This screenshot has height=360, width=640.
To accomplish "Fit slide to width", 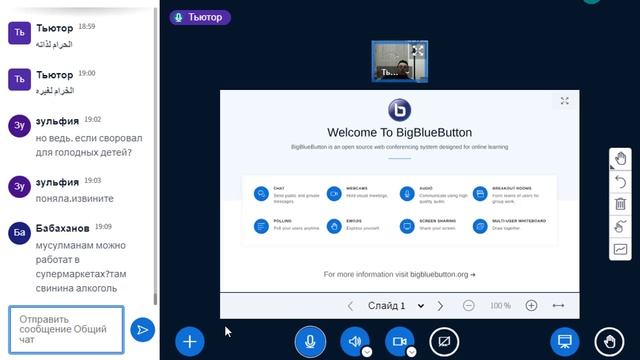I will pos(558,305).
